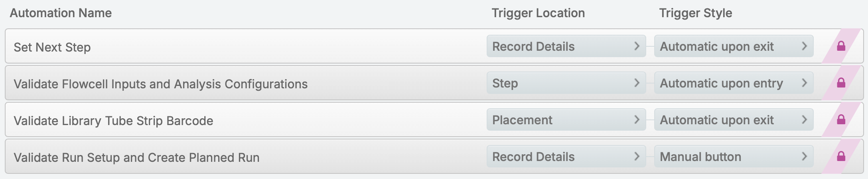
Task: Click lock icon for Validate Run Setup row
Action: pos(841,157)
